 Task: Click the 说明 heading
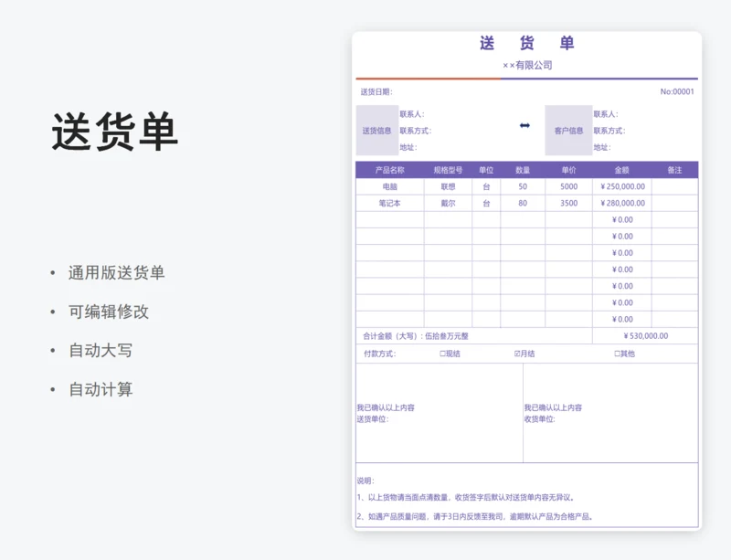coord(366,481)
